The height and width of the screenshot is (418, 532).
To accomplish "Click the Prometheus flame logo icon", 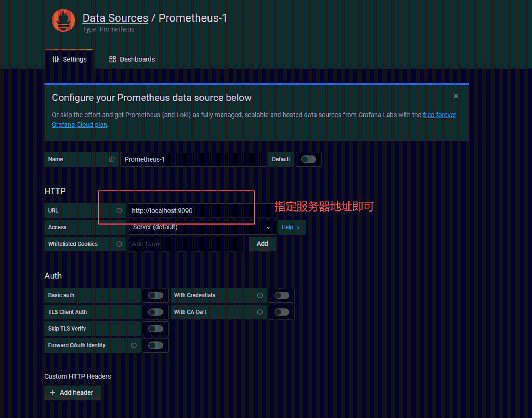I will [x=63, y=20].
